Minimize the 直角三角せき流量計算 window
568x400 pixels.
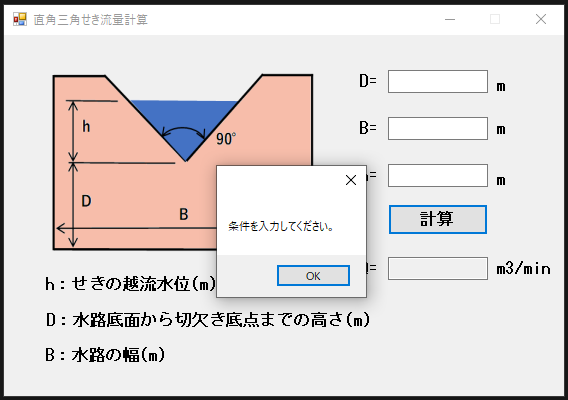[450, 19]
